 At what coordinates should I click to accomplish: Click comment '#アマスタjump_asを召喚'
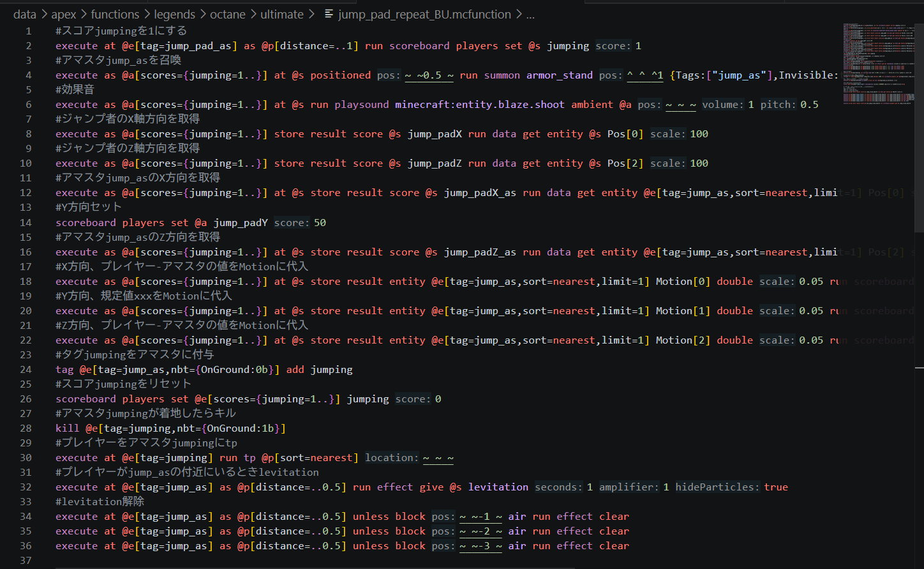(118, 60)
